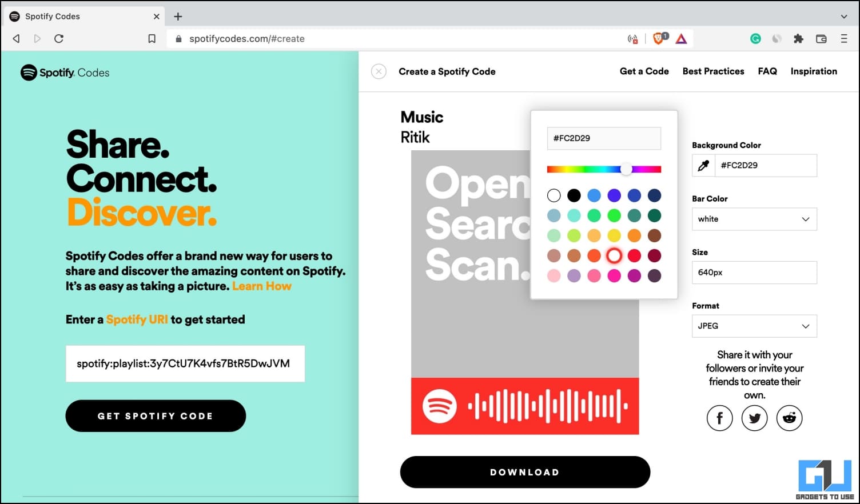Open the Brave Wallet icon
This screenshot has height=504, width=860.
(821, 39)
